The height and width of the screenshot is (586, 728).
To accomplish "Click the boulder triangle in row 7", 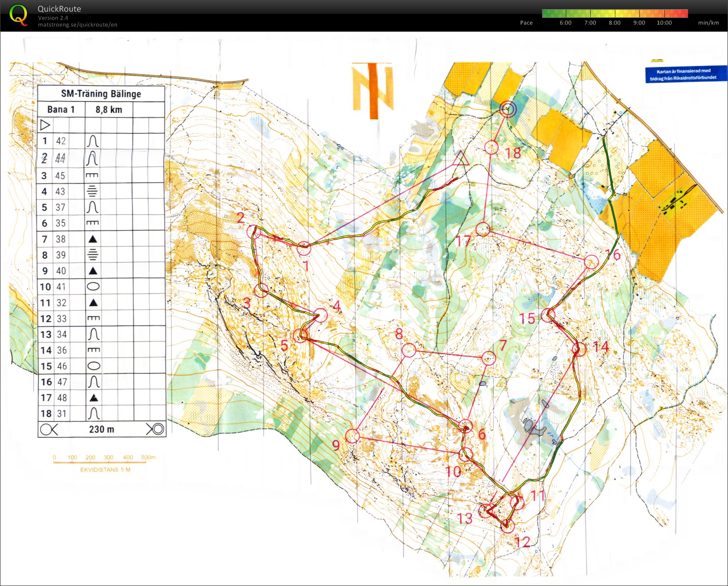I will [x=92, y=239].
